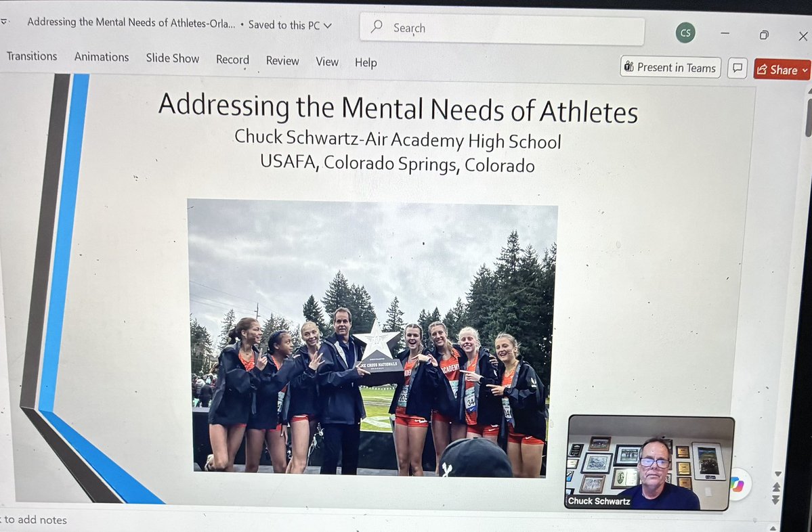
Task: Restore down the PowerPoint window
Action: 764,35
